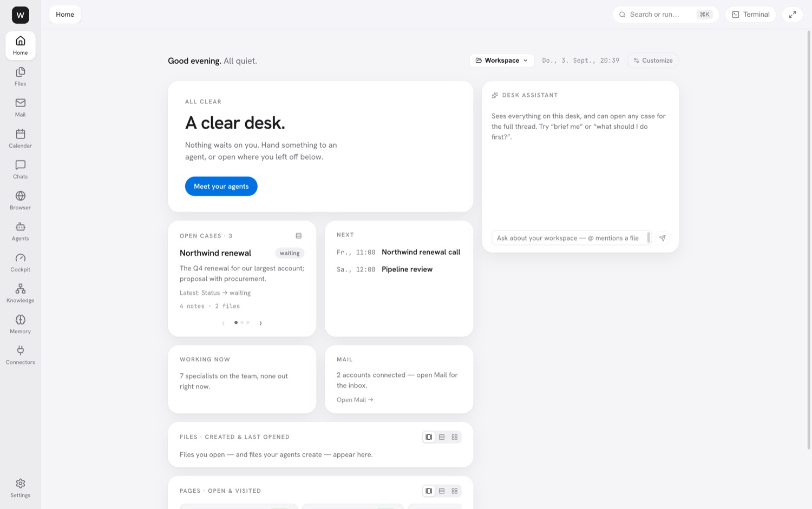
Task: Click the first carousel dot in Open Cases
Action: click(235, 322)
